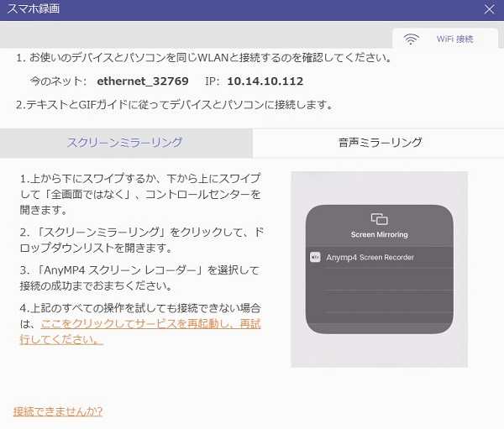Click the Screen Mirroring icon in the guide image
504x429 pixels.
pyautogui.click(x=379, y=219)
